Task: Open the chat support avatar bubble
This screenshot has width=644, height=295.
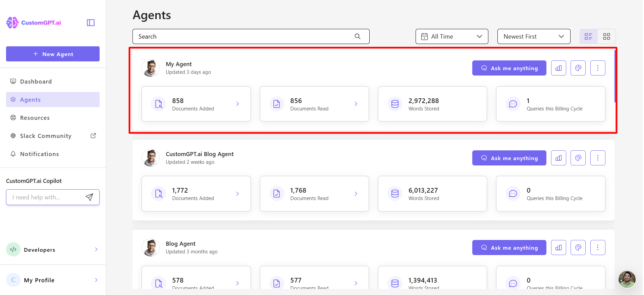Action: tap(627, 279)
